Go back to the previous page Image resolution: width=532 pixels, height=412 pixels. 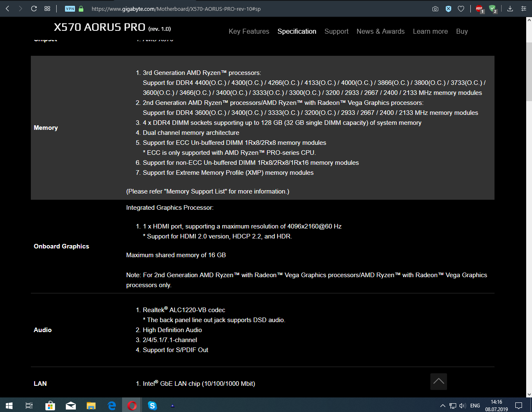click(7, 8)
